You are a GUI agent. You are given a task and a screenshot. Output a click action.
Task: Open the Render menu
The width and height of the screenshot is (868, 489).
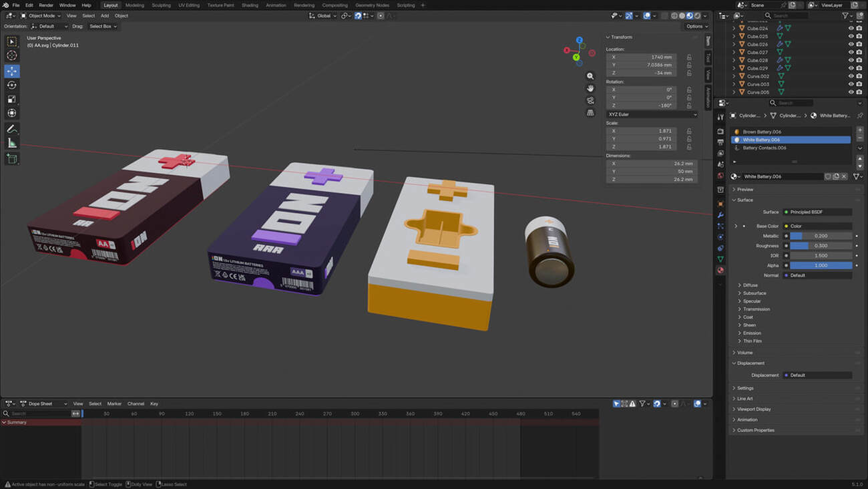tap(46, 5)
